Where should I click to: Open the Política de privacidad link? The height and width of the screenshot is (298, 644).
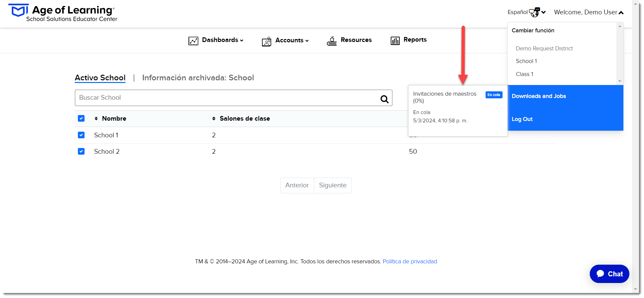(410, 261)
